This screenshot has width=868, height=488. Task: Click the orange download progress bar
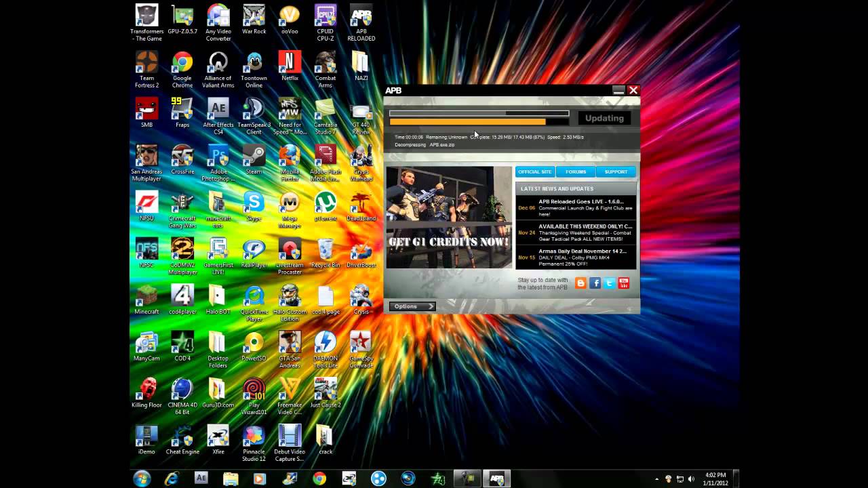point(479,122)
